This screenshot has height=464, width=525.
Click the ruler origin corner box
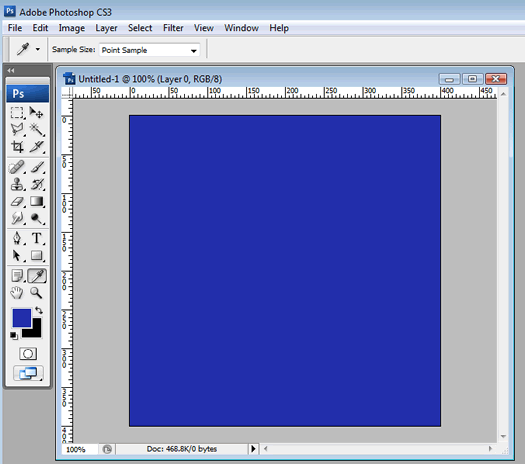point(67,93)
